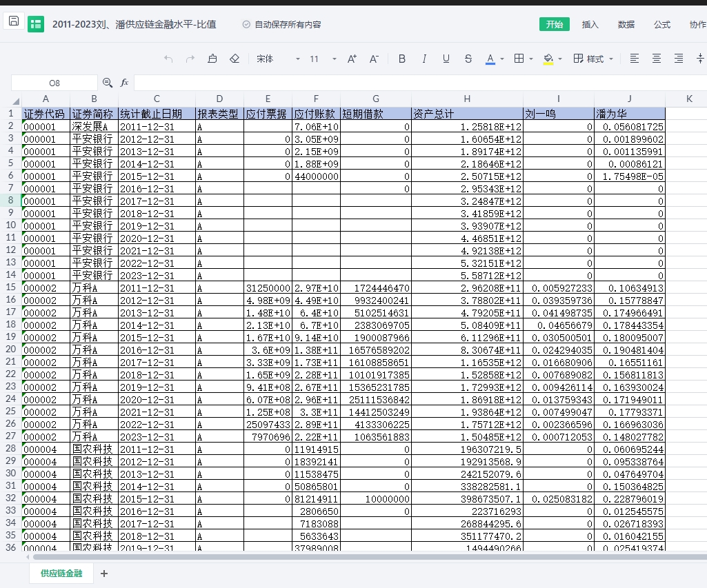Open the 供应链金融 sheet tab
Image resolution: width=707 pixels, height=588 pixels.
pyautogui.click(x=61, y=573)
